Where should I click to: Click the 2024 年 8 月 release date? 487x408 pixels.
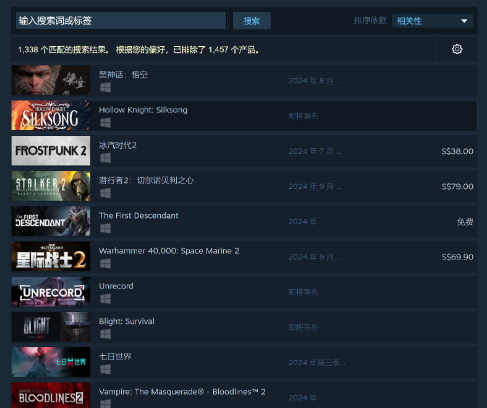[315, 81]
